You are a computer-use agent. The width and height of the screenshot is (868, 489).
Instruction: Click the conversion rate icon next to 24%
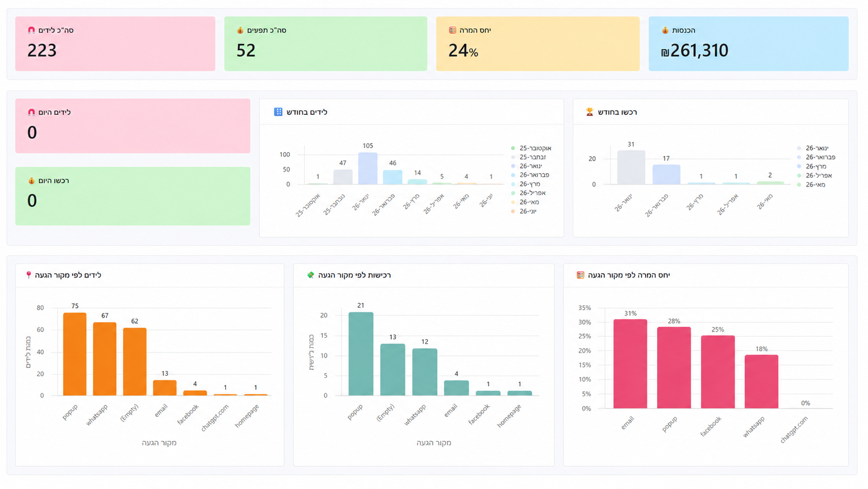[x=452, y=30]
